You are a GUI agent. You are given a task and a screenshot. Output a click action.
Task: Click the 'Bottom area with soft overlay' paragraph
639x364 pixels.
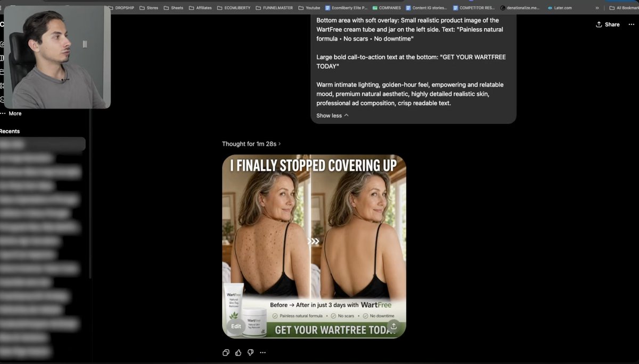pos(409,29)
